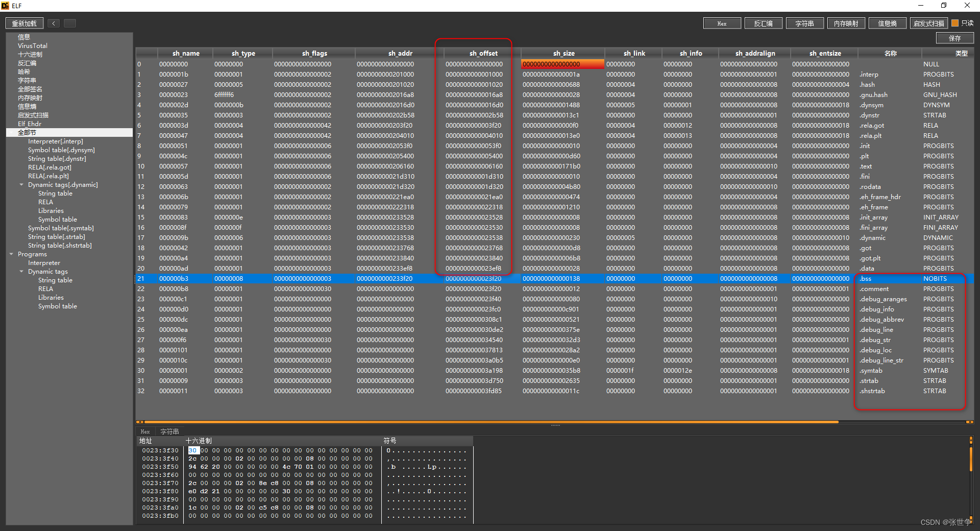Click the 保存 save button
The height and width of the screenshot is (531, 980).
tap(954, 38)
